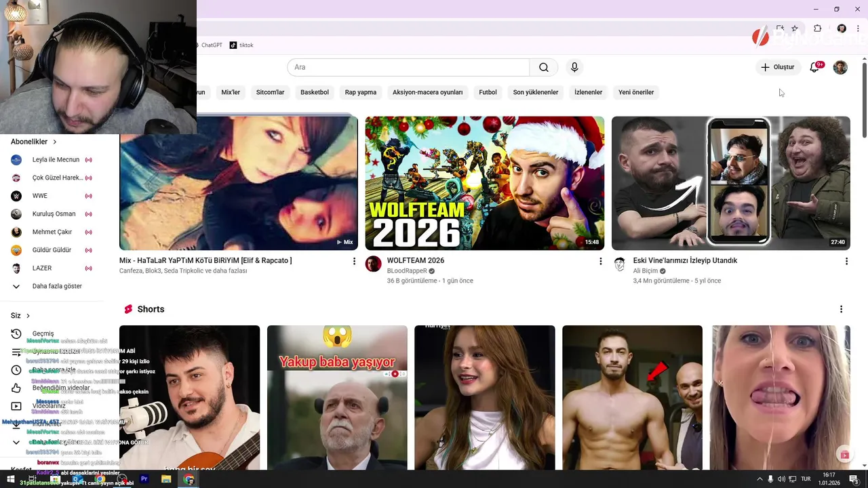
Task: Click the Chrome icon in the taskbar
Action: 189,479
